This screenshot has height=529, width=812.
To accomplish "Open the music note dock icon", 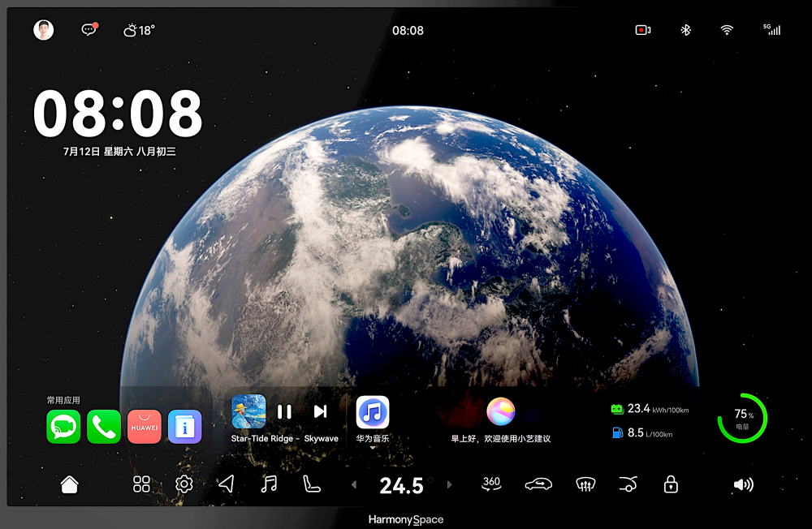I will click(x=269, y=484).
